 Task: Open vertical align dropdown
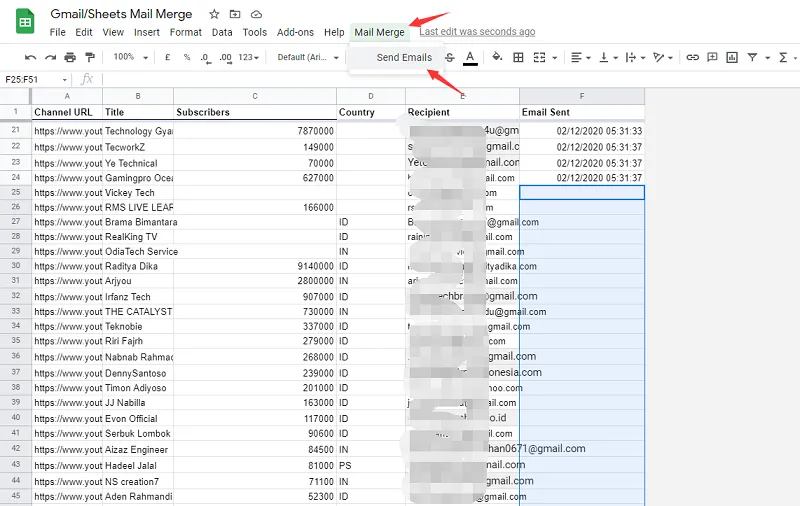(x=608, y=57)
